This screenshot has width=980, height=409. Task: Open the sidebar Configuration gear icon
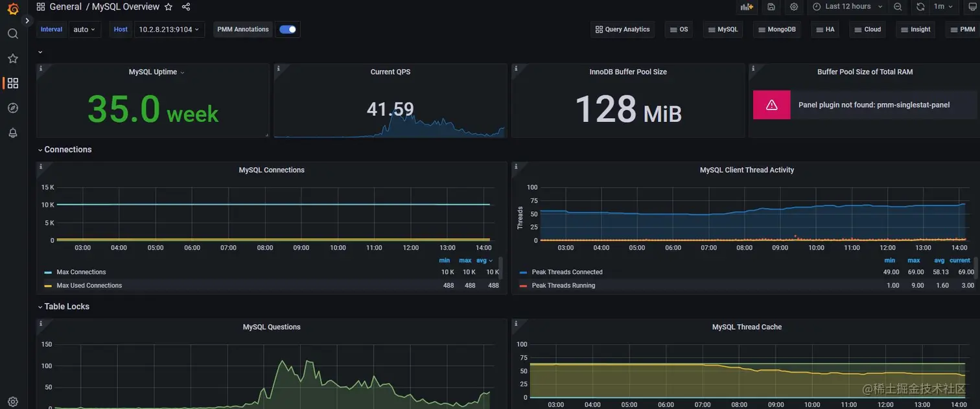(13, 402)
